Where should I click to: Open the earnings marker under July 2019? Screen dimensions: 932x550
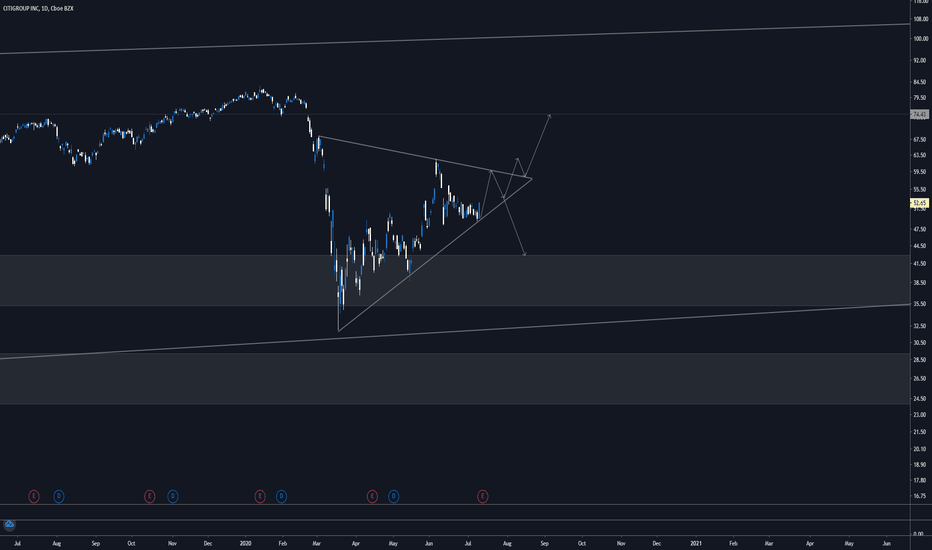coord(34,496)
